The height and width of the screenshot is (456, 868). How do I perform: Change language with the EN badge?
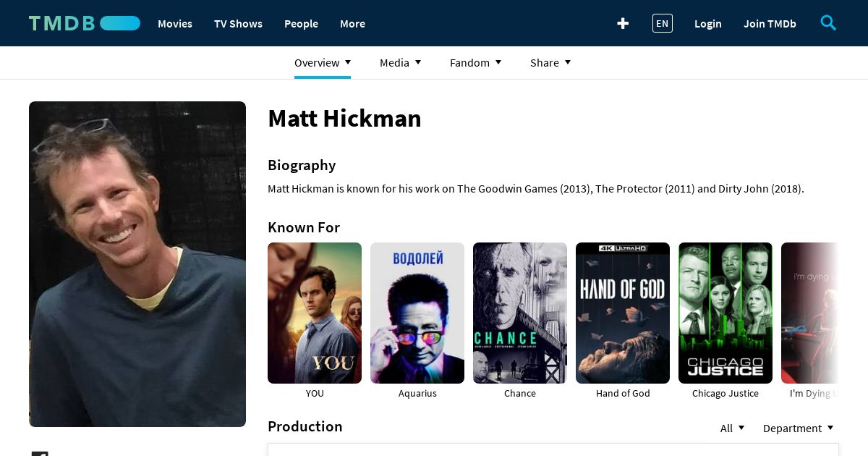pos(662,23)
